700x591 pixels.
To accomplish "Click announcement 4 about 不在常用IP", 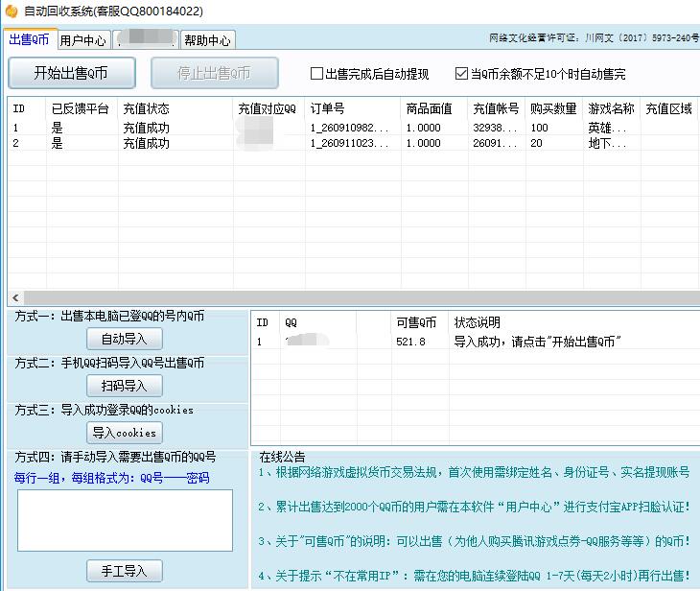I will 474,576.
